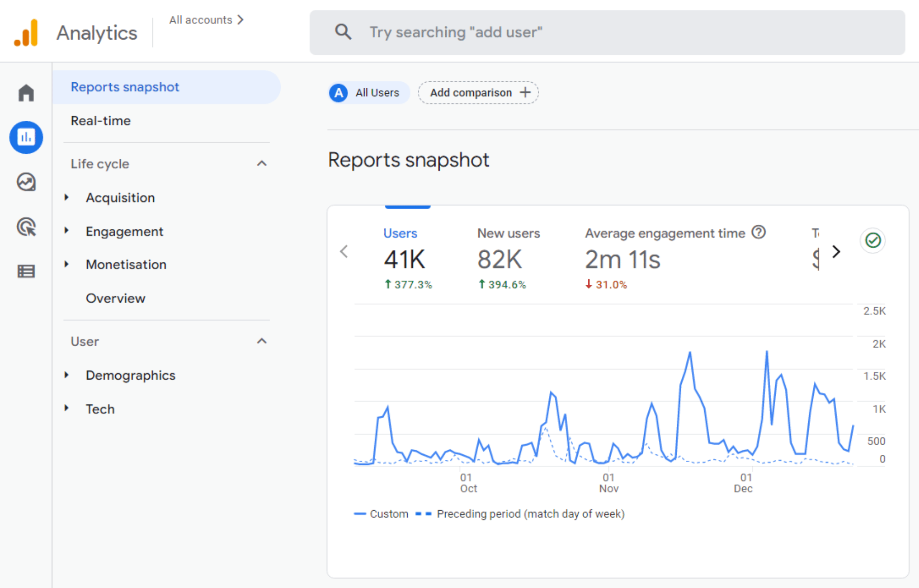Open the Explore icon in the sidebar
This screenshot has height=588, width=919.
click(x=26, y=182)
